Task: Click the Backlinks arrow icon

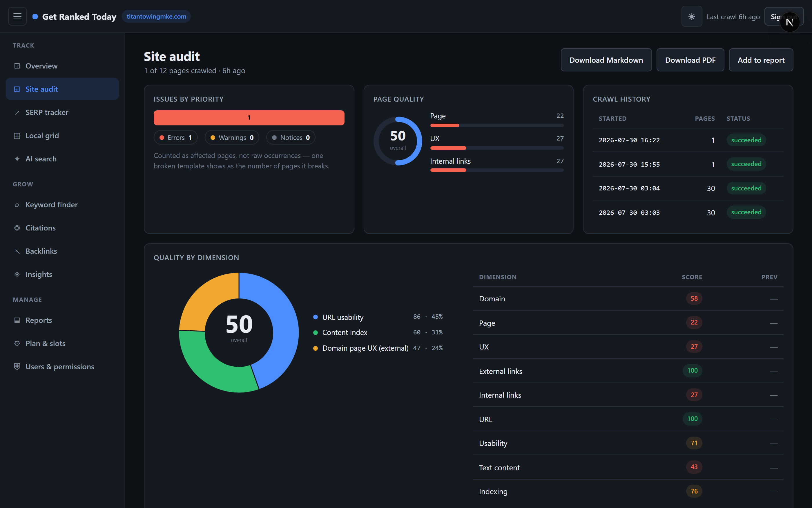Action: pos(17,251)
